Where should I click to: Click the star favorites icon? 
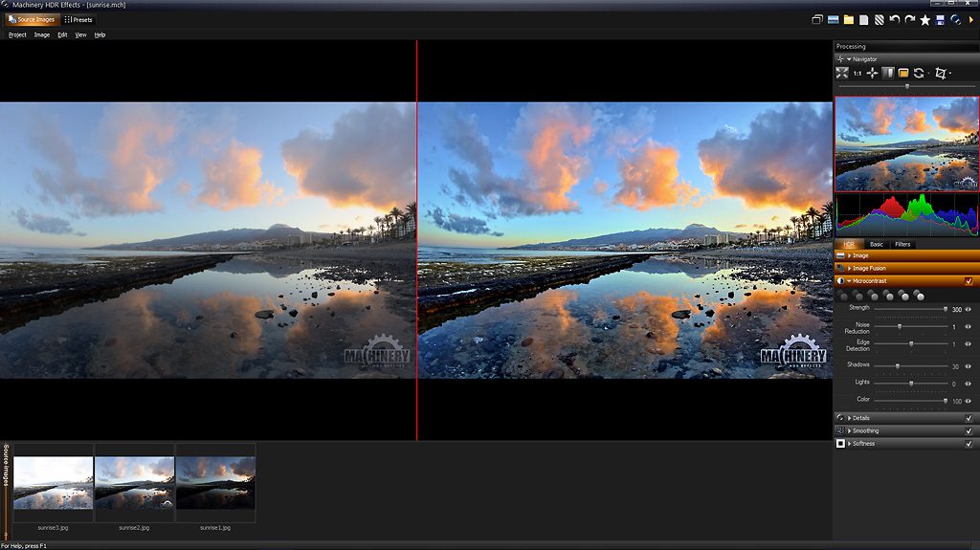point(924,19)
